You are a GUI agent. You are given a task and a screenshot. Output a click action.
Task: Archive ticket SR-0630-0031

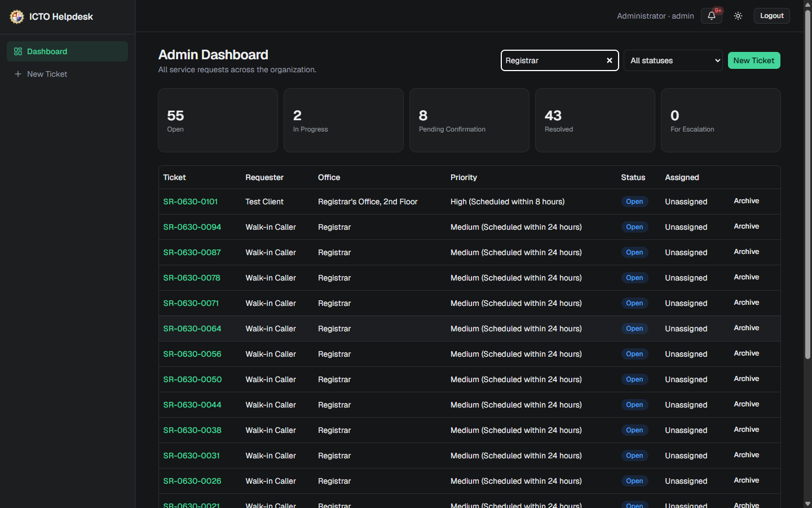[x=747, y=455]
